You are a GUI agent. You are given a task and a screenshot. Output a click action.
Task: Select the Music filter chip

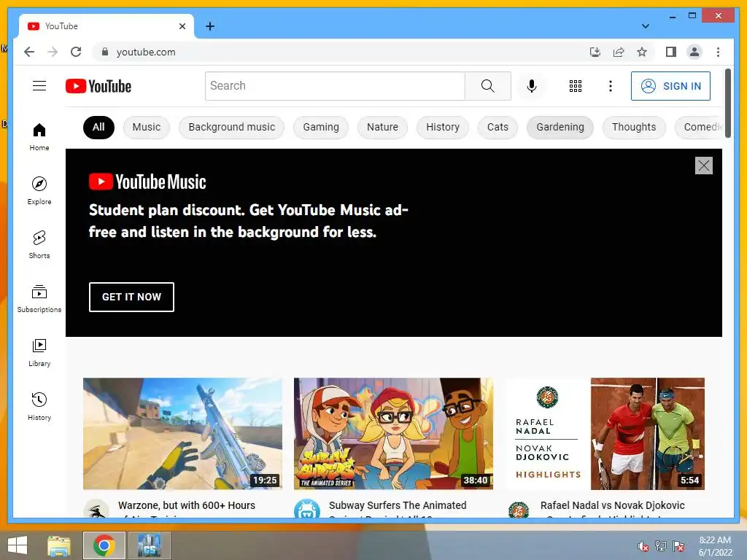[x=146, y=127]
